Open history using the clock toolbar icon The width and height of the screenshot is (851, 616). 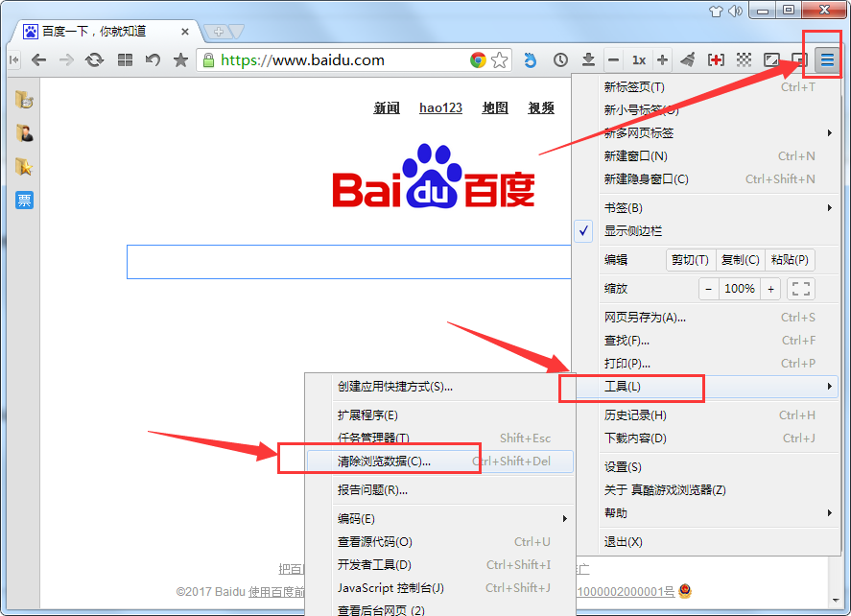pyautogui.click(x=561, y=59)
